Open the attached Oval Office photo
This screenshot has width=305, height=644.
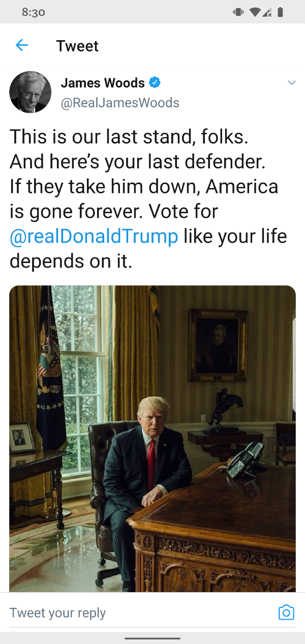point(152,438)
